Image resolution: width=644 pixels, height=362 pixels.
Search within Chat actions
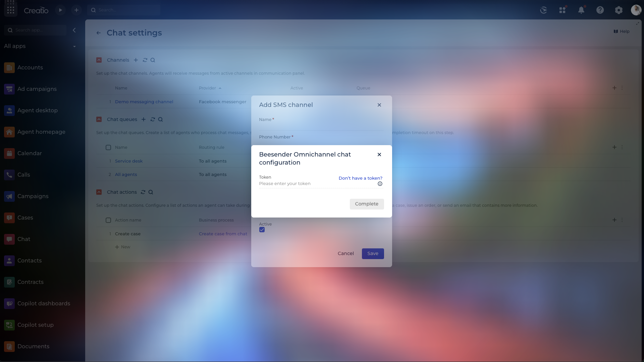click(x=151, y=192)
